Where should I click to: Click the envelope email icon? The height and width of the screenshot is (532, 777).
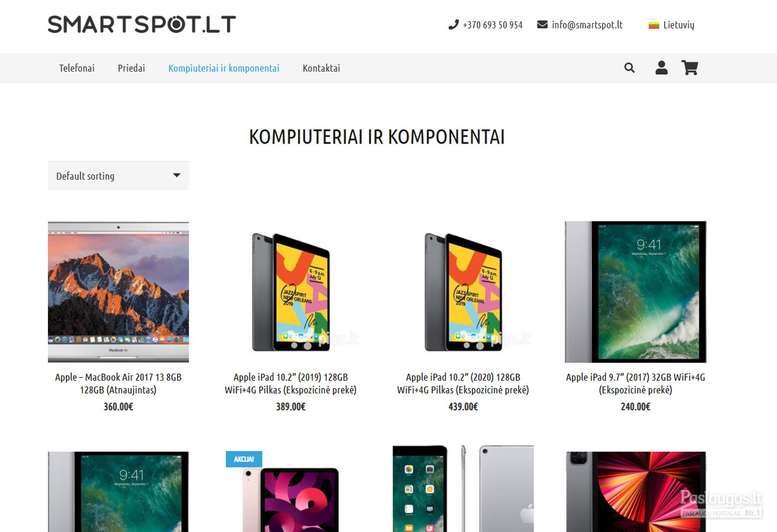pyautogui.click(x=542, y=25)
